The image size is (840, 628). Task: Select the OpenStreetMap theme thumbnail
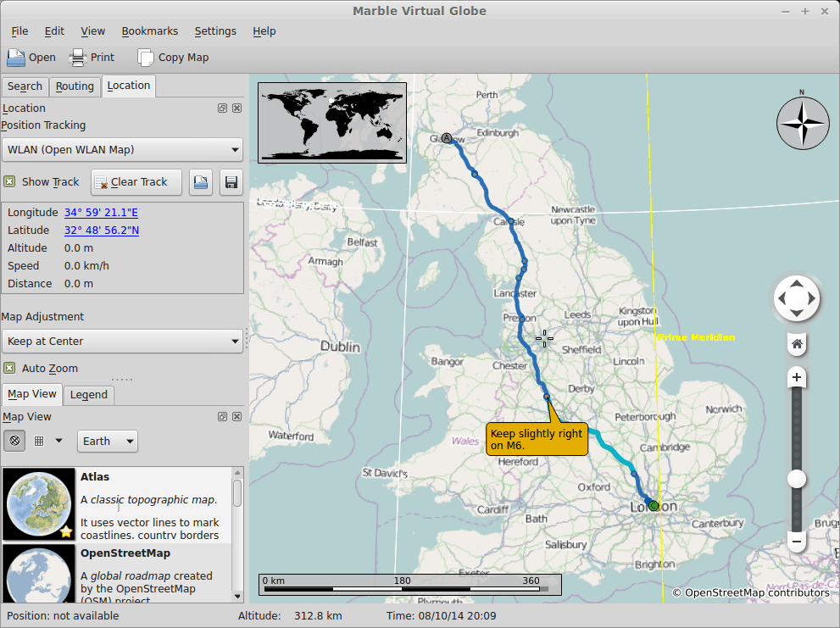[39, 574]
